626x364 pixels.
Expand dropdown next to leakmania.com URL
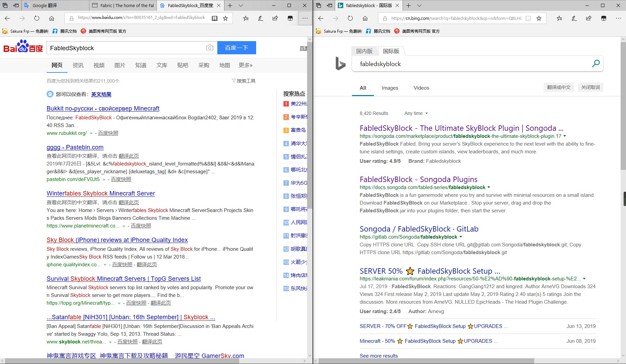click(x=584, y=279)
